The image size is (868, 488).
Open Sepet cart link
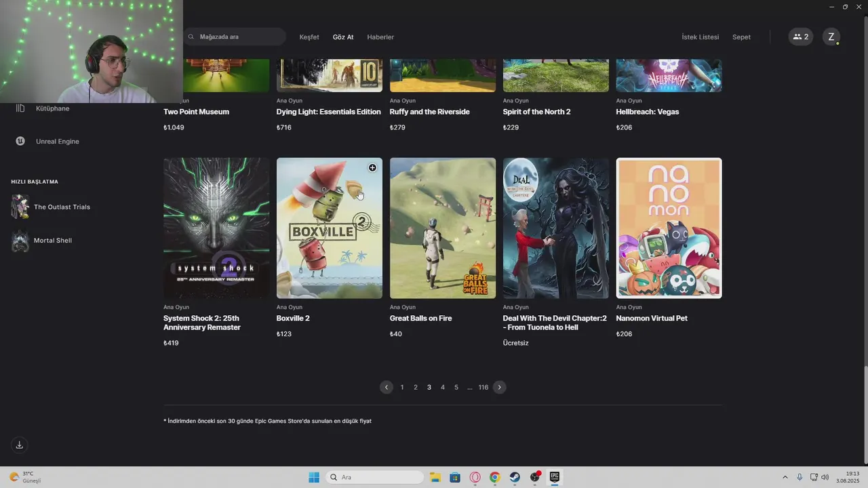point(742,37)
